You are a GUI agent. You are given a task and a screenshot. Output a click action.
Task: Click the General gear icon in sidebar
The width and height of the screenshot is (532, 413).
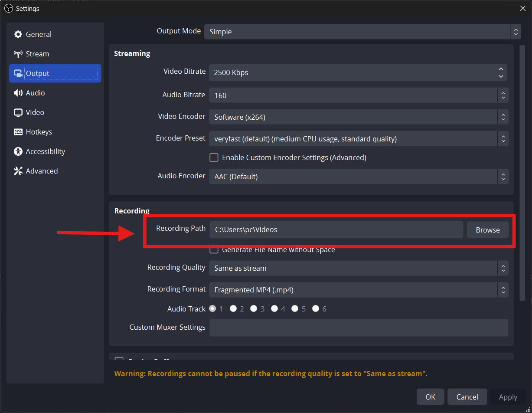[x=18, y=35]
